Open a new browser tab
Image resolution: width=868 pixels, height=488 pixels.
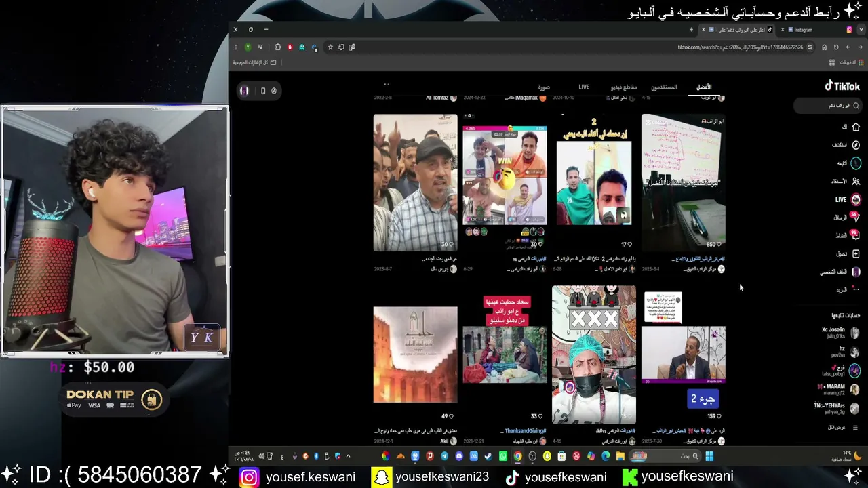click(x=691, y=30)
